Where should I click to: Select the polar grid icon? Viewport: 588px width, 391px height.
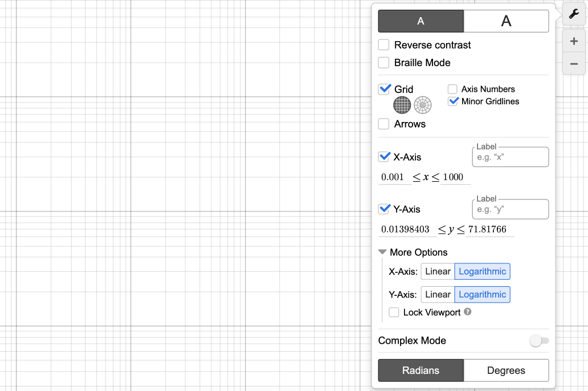pyautogui.click(x=423, y=105)
